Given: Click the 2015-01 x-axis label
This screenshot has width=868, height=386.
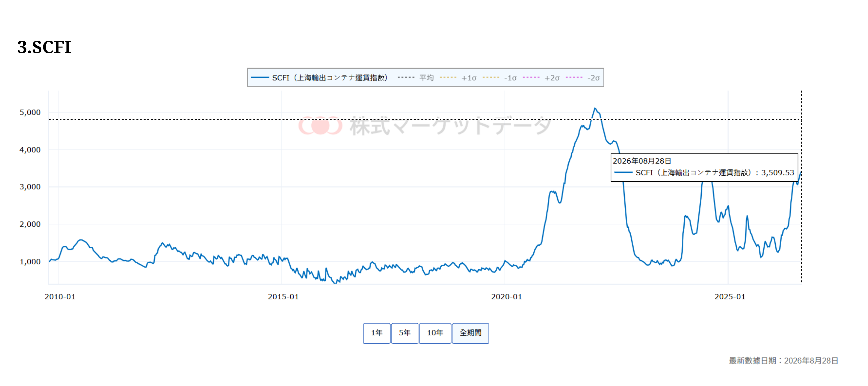Looking at the screenshot, I should coord(283,297).
